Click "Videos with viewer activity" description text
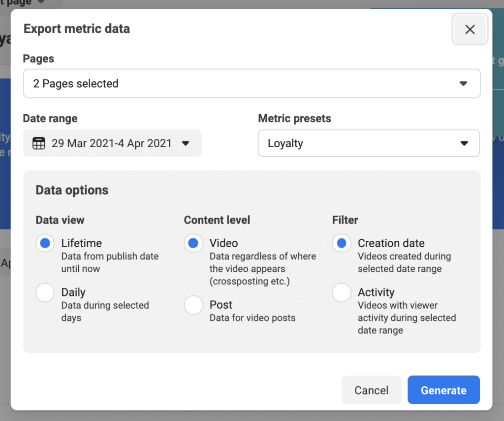The height and width of the screenshot is (421, 504). pyautogui.click(x=407, y=318)
